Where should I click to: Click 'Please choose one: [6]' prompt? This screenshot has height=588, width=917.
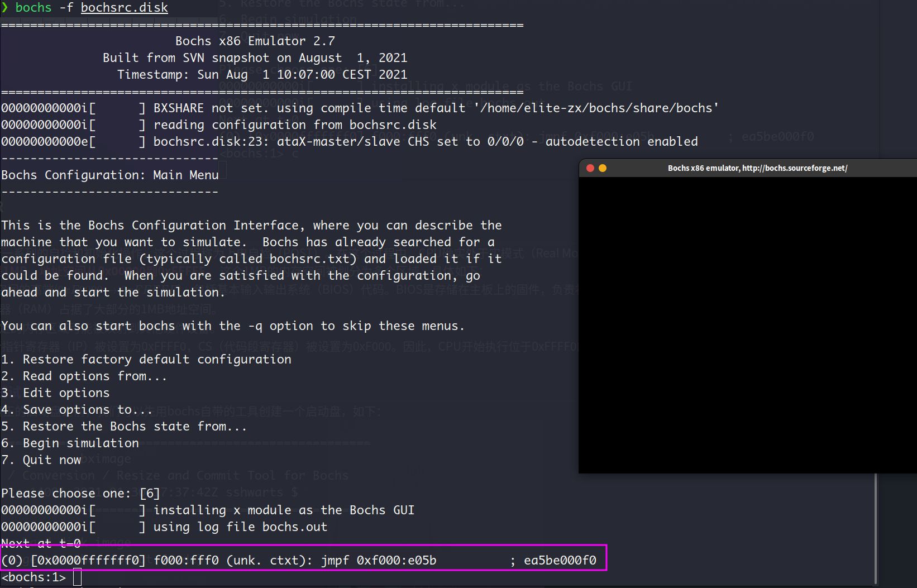[x=81, y=494]
